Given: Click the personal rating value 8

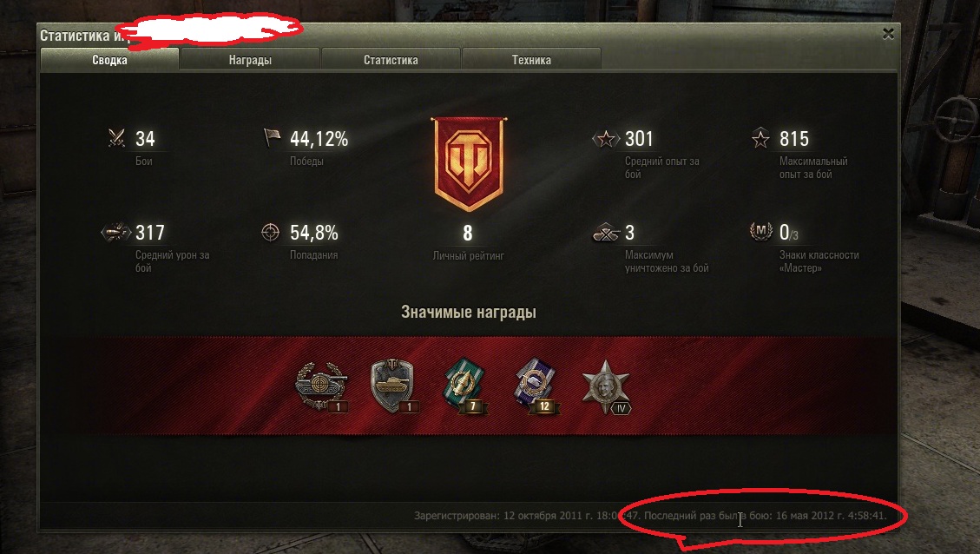Looking at the screenshot, I should click(x=468, y=234).
